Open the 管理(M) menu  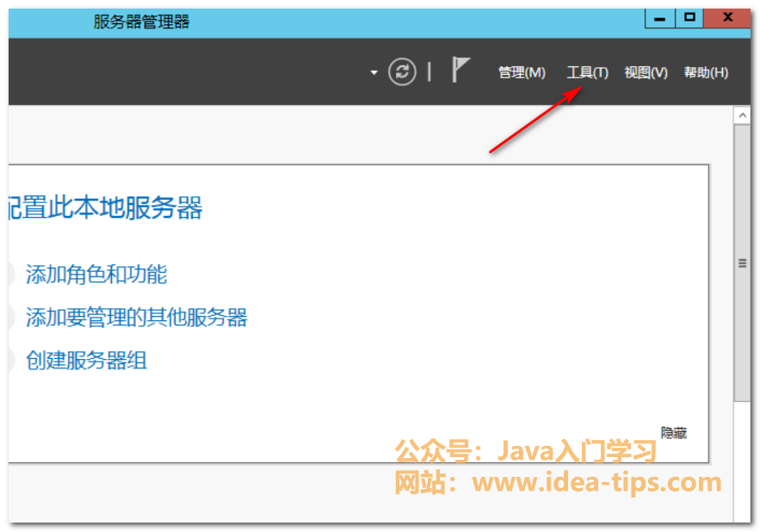(522, 73)
